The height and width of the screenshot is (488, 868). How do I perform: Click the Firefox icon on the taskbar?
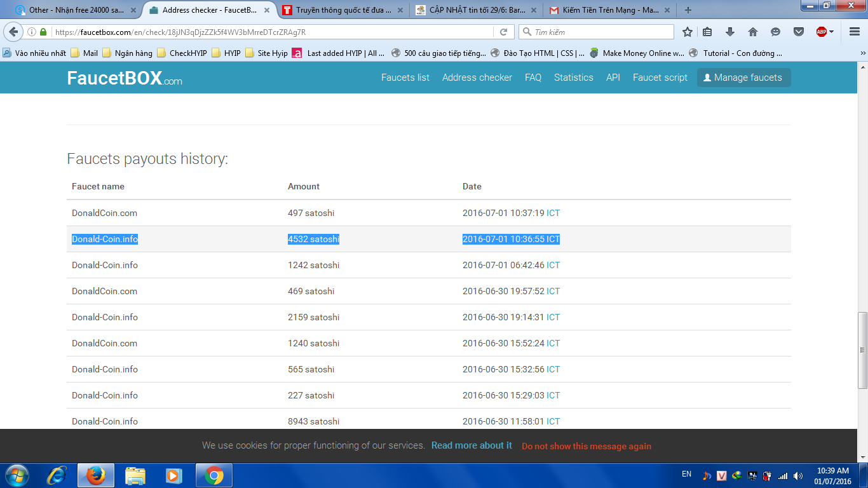click(x=95, y=475)
